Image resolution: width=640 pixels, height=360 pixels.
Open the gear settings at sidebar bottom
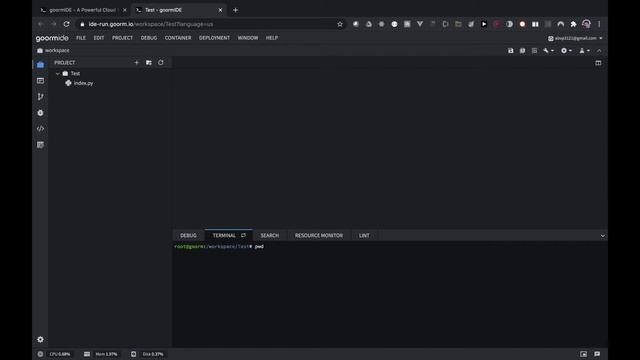[x=40, y=339]
